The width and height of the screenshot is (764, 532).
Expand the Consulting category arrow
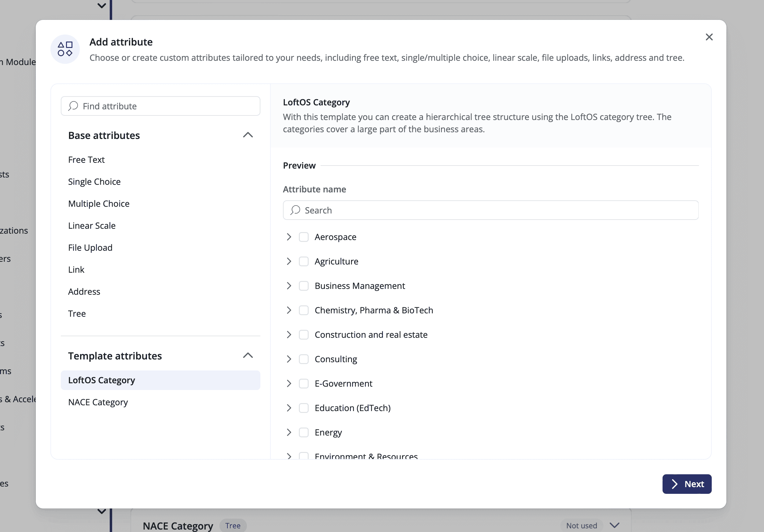coord(289,359)
